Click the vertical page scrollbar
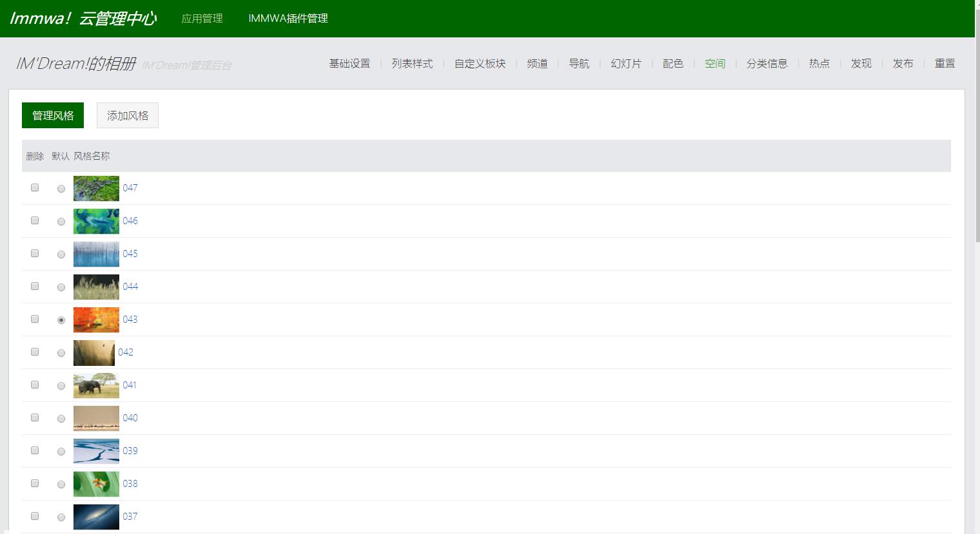Viewport: 980px width, 534px height. click(977, 129)
